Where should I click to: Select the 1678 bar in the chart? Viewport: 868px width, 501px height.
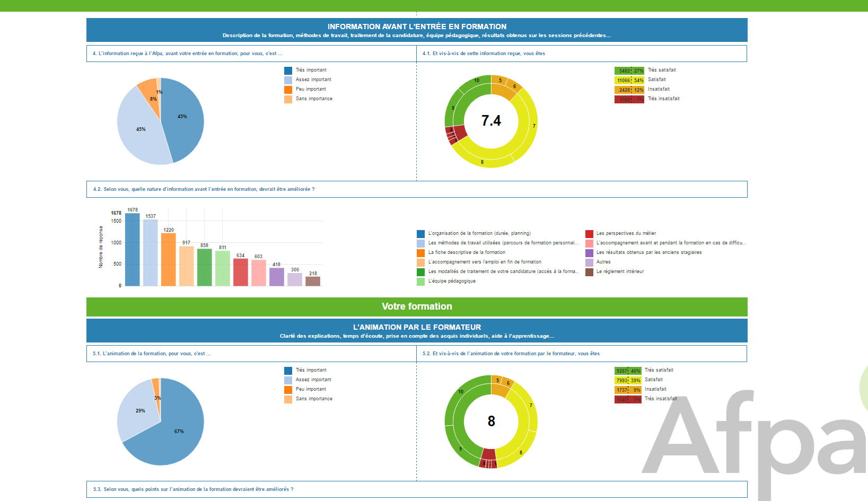(133, 250)
